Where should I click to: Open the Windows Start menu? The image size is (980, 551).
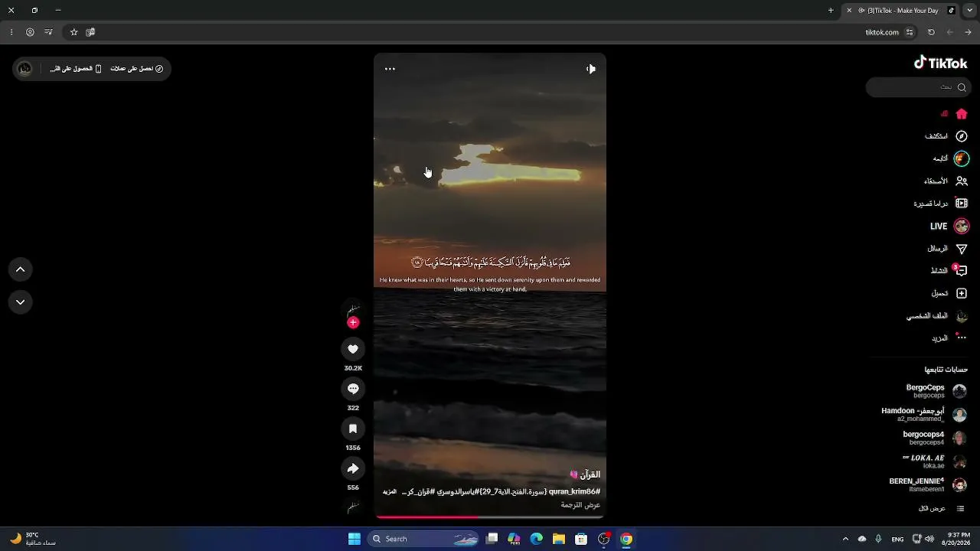pyautogui.click(x=354, y=539)
